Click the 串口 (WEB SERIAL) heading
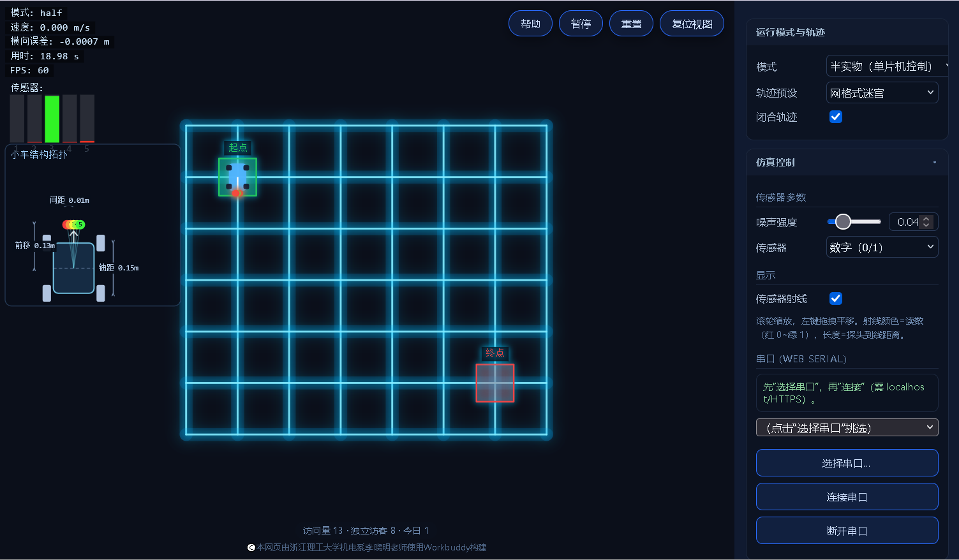The height and width of the screenshot is (560, 959). (801, 359)
